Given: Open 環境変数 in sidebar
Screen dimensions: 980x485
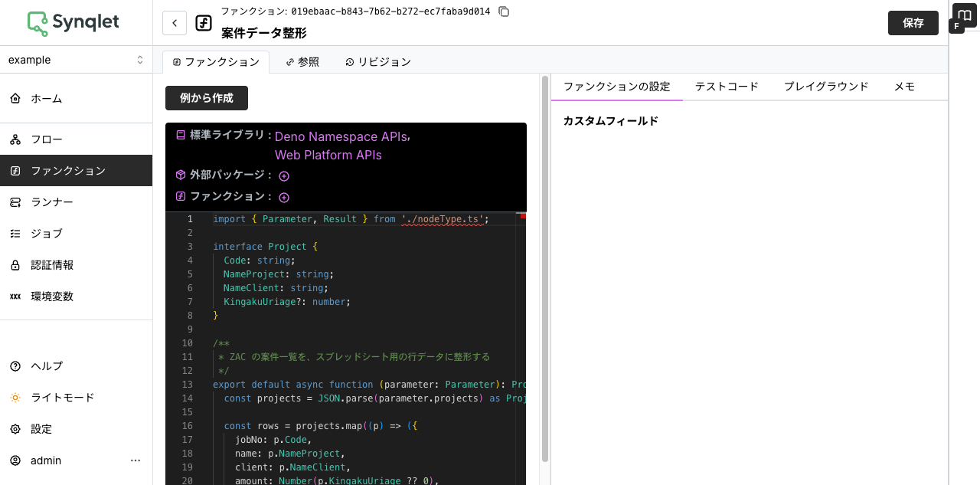Looking at the screenshot, I should click(x=76, y=297).
